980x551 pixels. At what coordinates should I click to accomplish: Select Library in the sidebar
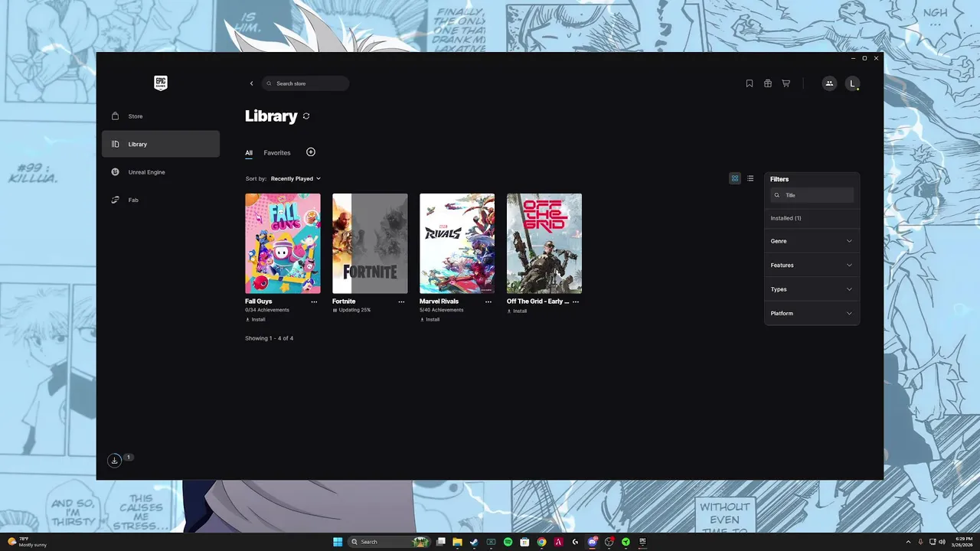pyautogui.click(x=161, y=144)
